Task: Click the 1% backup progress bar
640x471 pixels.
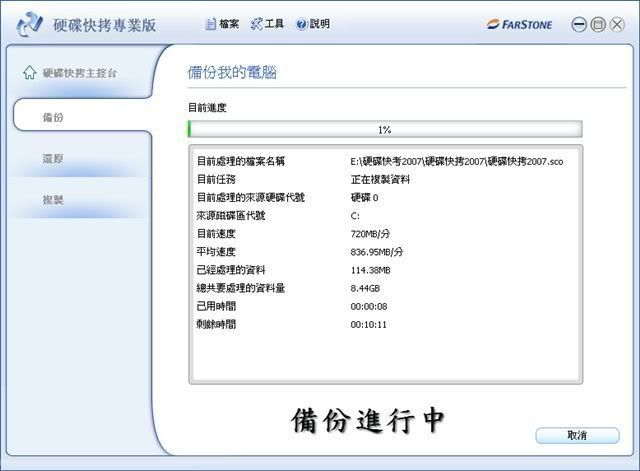Action: (x=385, y=129)
